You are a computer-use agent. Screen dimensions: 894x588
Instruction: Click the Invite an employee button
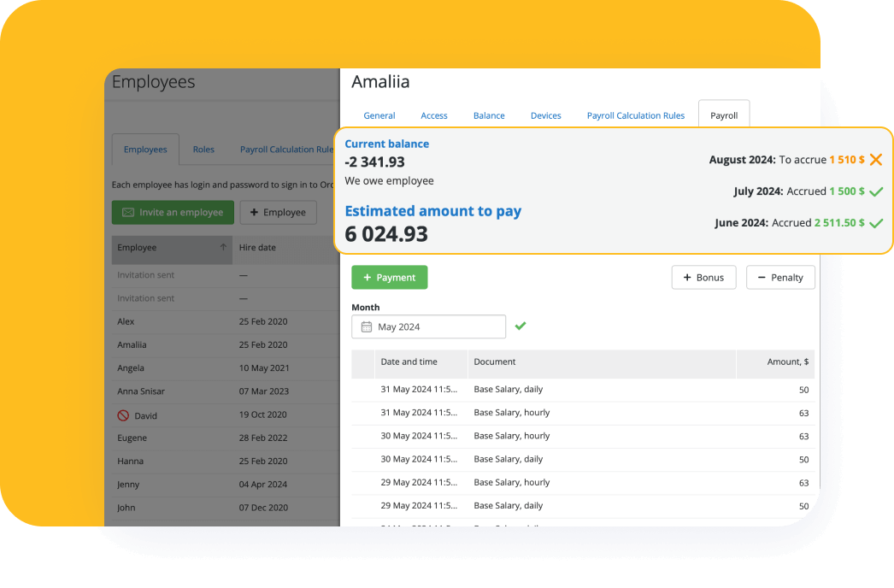pyautogui.click(x=173, y=212)
